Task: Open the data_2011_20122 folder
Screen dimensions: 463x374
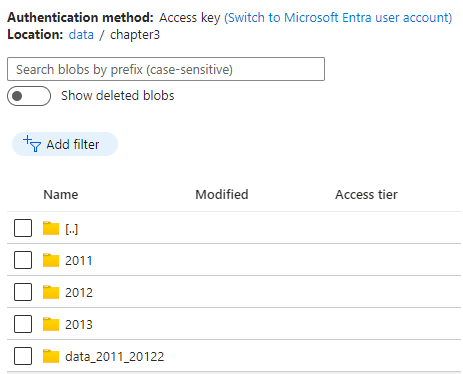Action: (114, 357)
